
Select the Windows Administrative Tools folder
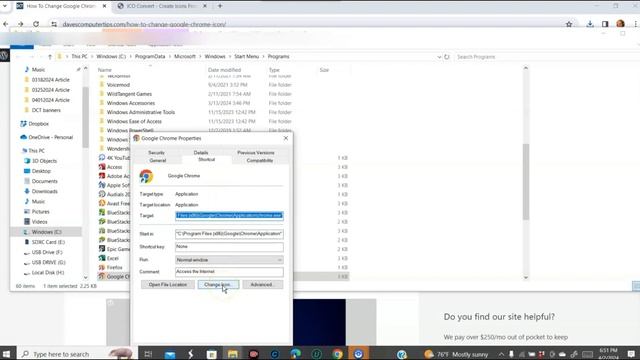click(141, 112)
